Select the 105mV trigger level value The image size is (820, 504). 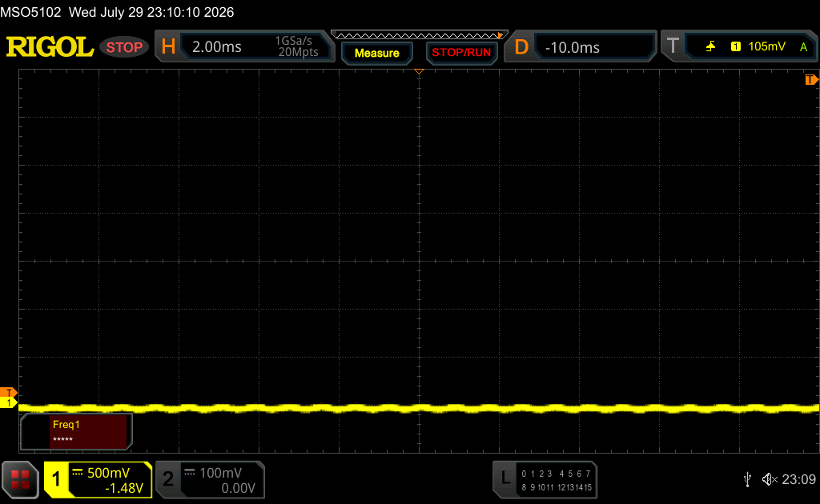click(x=766, y=46)
